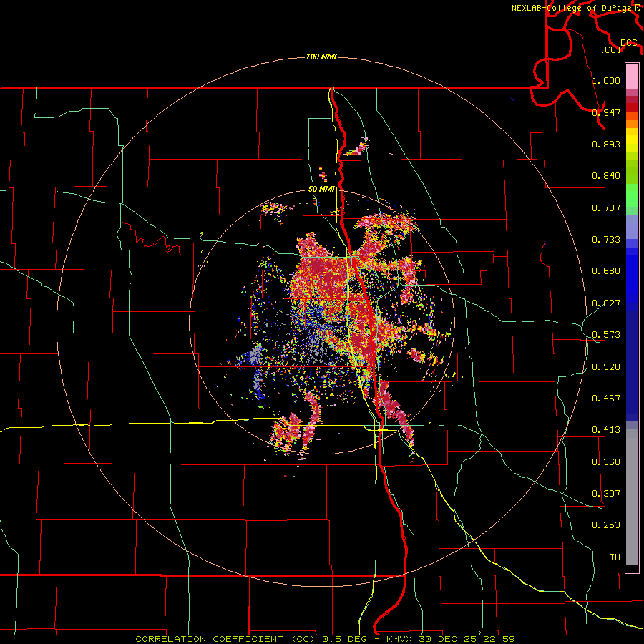The width and height of the screenshot is (644, 644).
Task: Click the 0.733 scale value
Action: click(x=606, y=240)
